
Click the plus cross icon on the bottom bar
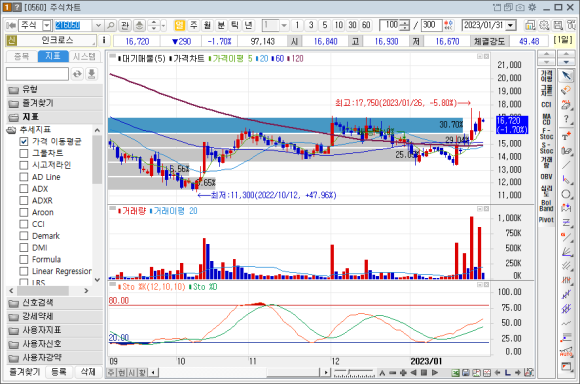point(403,373)
